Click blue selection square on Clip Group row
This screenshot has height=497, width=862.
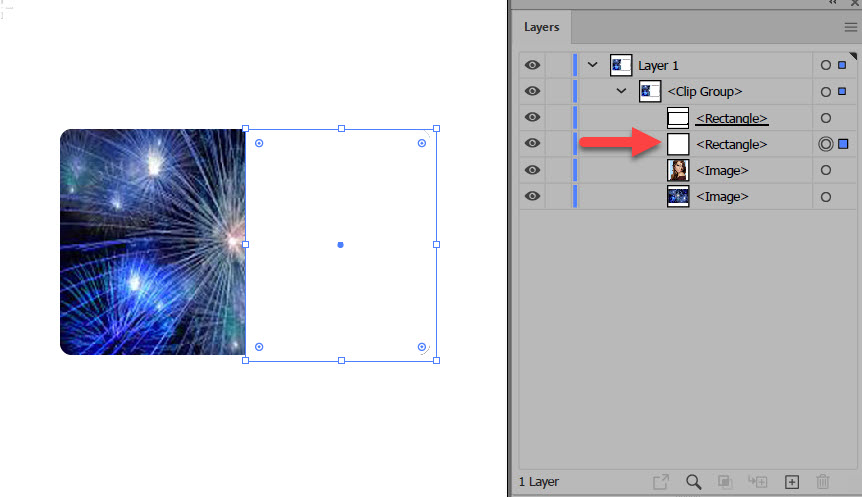pyautogui.click(x=842, y=91)
